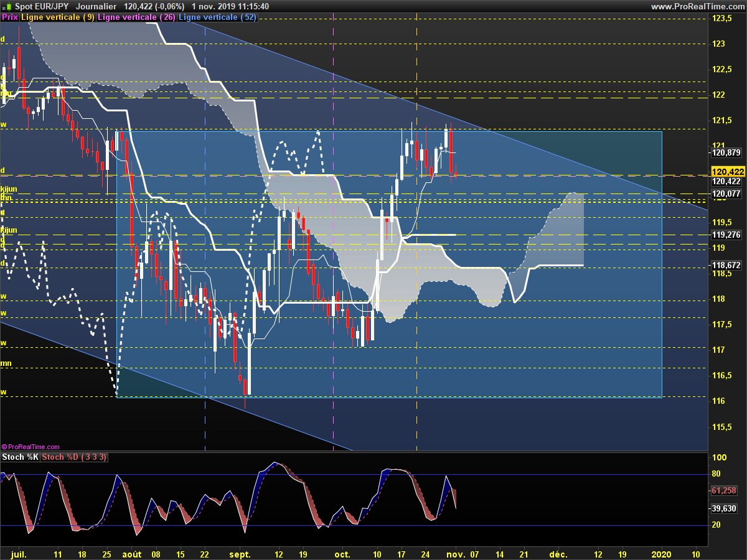Screen dimensions: 747x560
Task: Click the 120,879 price tag
Action: 725,152
